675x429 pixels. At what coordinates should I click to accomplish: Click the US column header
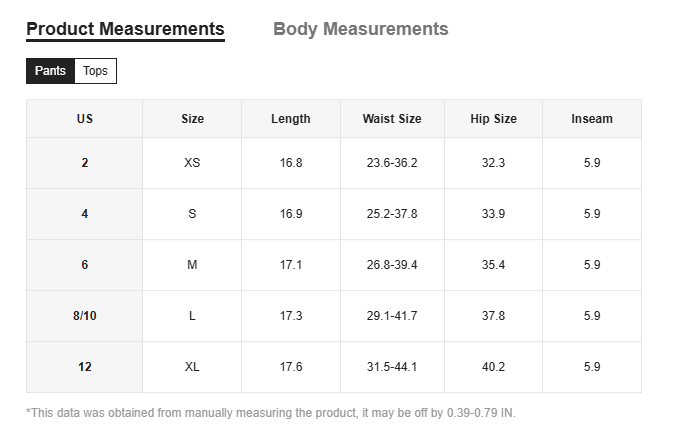tap(84, 119)
